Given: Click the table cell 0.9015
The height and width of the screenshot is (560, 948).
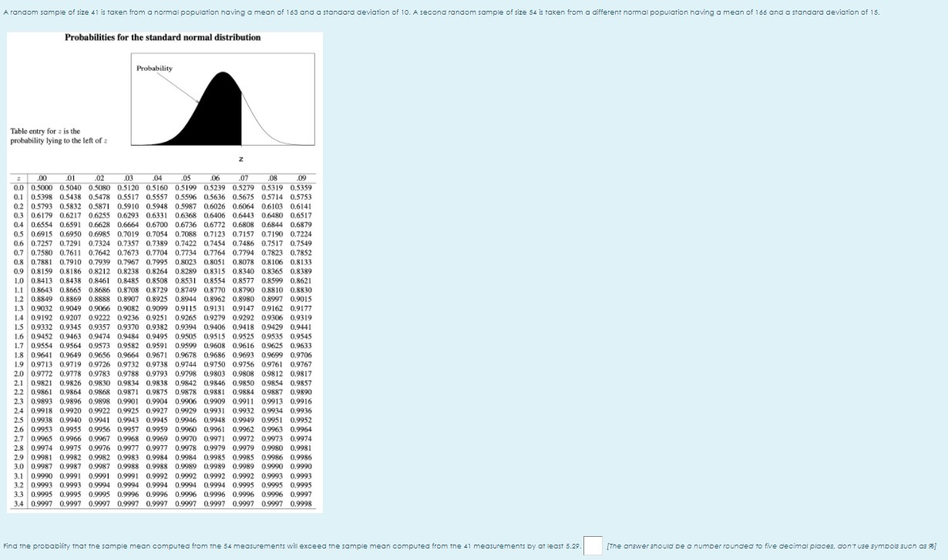Looking at the screenshot, I should point(301,301).
